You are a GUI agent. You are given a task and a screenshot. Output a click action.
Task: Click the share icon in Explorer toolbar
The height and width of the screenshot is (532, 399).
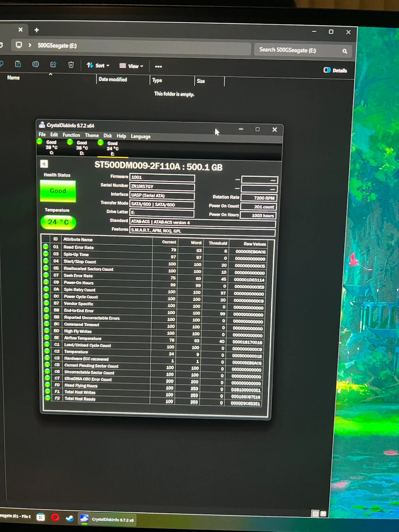53,65
